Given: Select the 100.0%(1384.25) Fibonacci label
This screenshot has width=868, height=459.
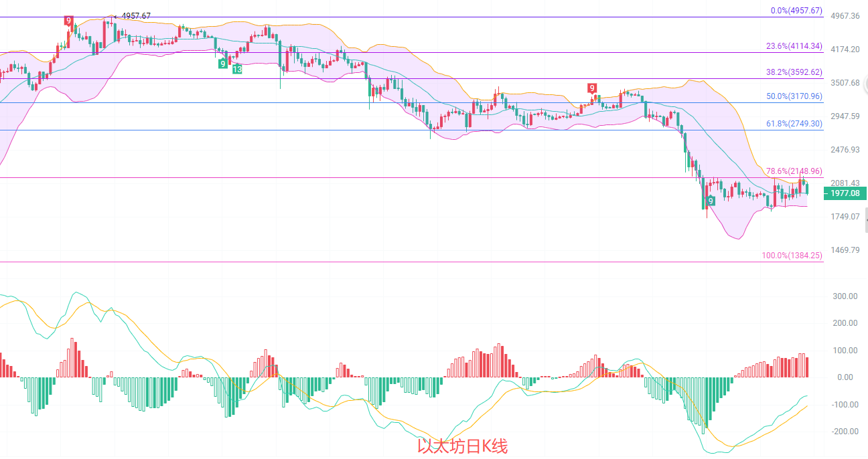Looking at the screenshot, I should coord(792,256).
